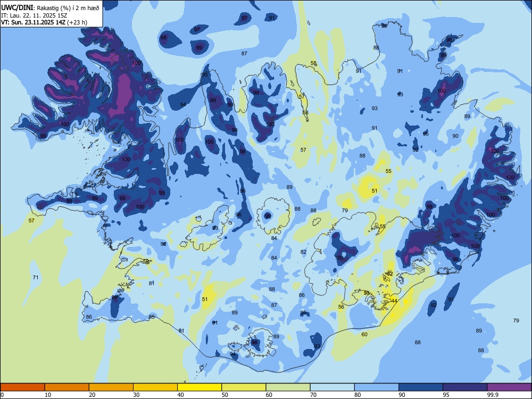Viewport: 532px width, 399px height.
Task: Select the 'Rakastig (%) í 2 m hæð' label
Action: tap(68, 8)
